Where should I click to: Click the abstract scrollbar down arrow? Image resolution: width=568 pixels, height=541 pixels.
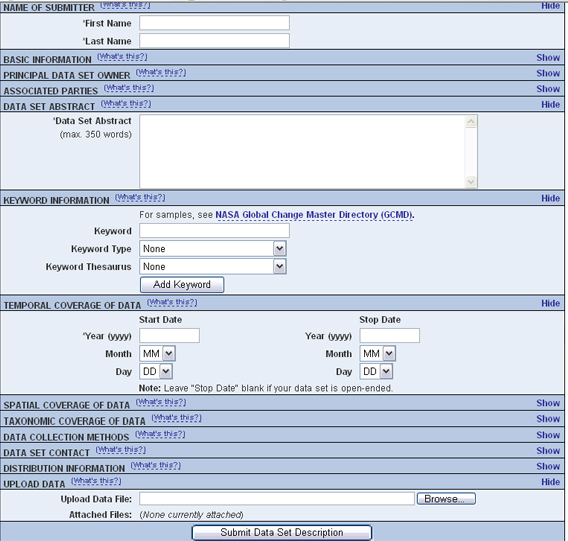pos(471,182)
